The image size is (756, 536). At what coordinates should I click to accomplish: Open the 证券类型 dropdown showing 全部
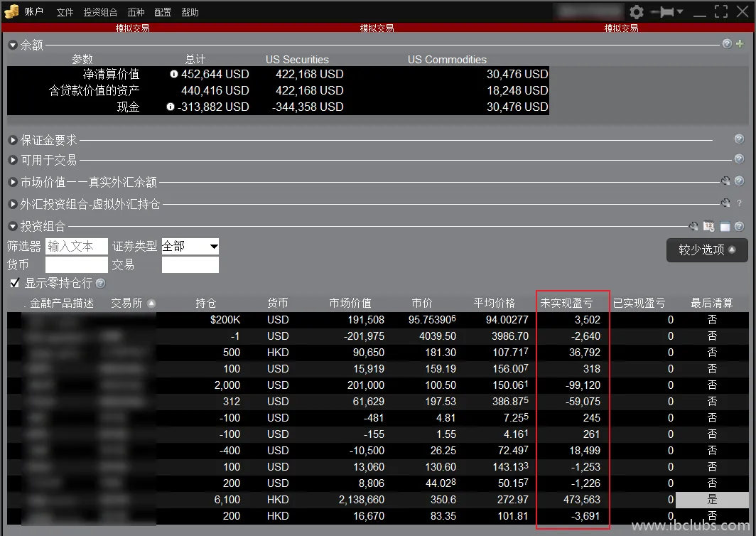pos(190,246)
